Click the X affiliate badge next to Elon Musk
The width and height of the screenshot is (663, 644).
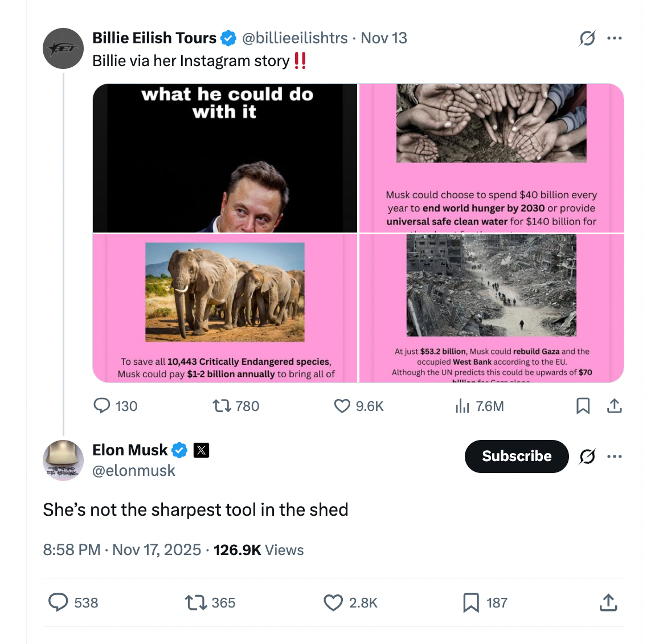tap(202, 450)
